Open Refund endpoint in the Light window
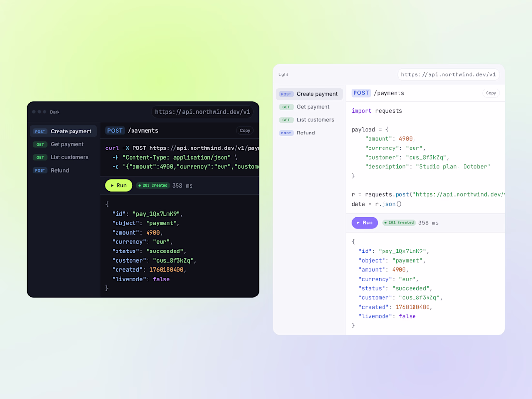The image size is (532, 399). (310, 133)
